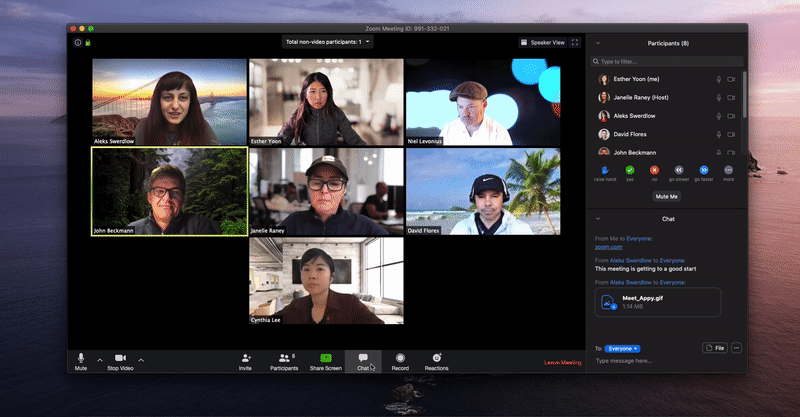Switch to Speaker View

(542, 42)
